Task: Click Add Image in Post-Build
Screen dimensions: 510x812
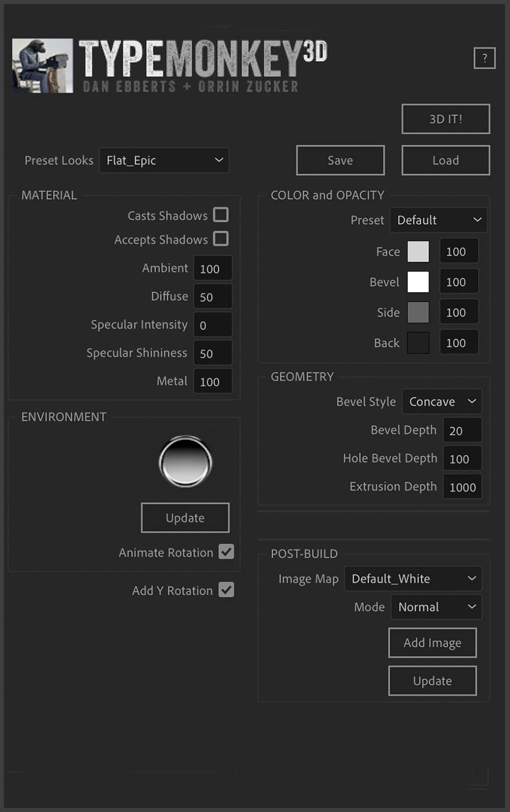Action: point(432,642)
